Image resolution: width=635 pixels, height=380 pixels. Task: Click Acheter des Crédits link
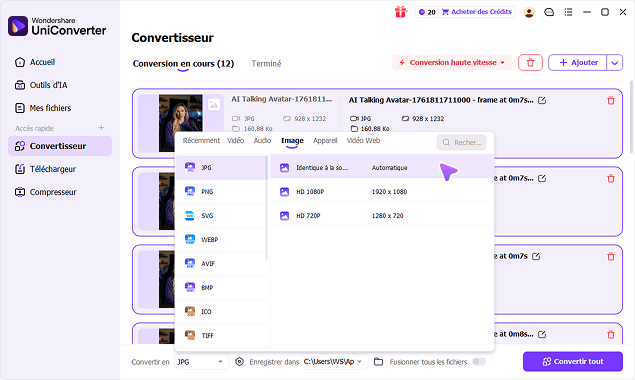(477, 12)
